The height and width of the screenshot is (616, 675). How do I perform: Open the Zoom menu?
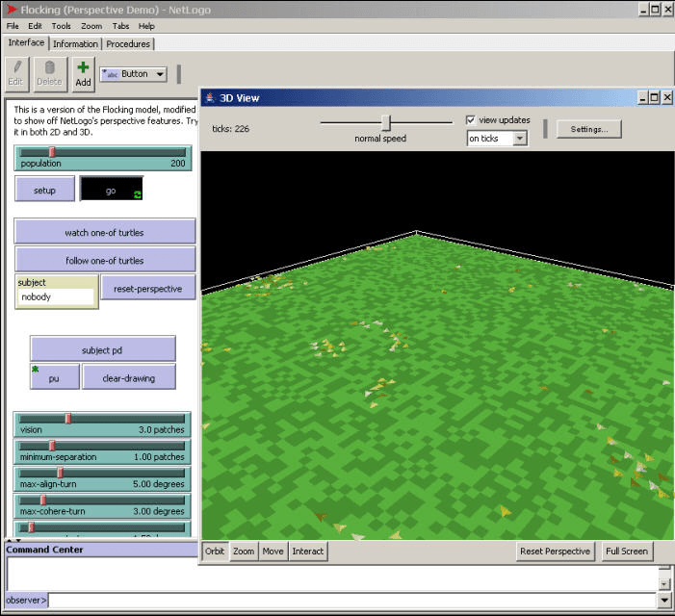point(91,26)
